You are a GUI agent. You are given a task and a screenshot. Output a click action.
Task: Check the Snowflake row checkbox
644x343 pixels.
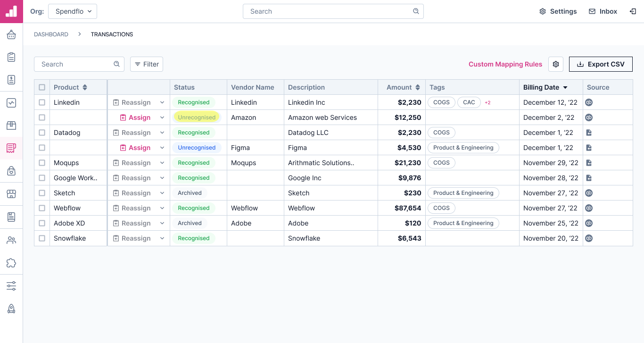(42, 238)
